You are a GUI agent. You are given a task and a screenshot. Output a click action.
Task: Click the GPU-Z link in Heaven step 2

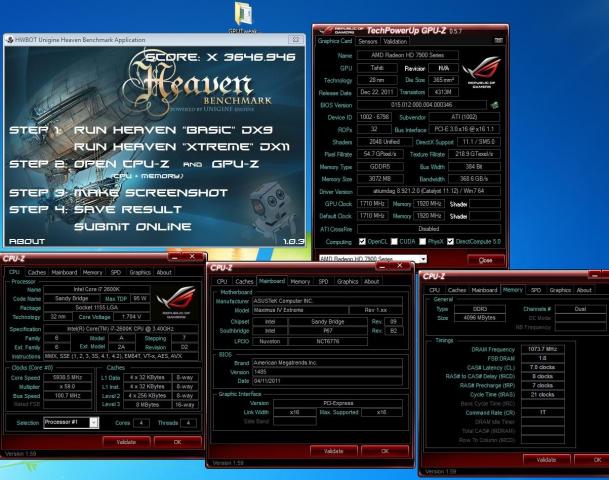click(235, 164)
